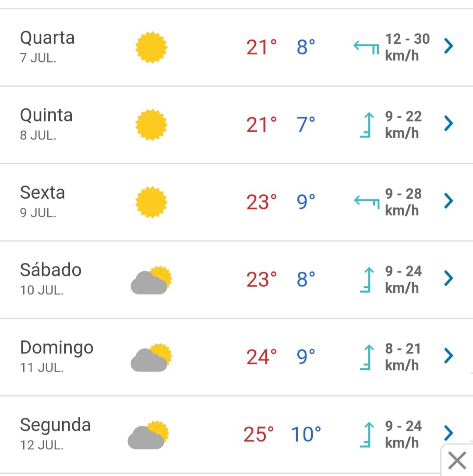Click the partly cloudy icon for Segunda

148,435
